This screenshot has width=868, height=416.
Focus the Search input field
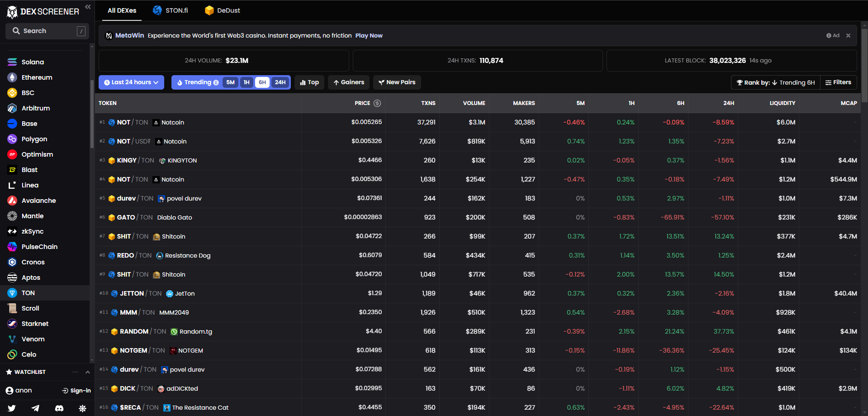(47, 31)
